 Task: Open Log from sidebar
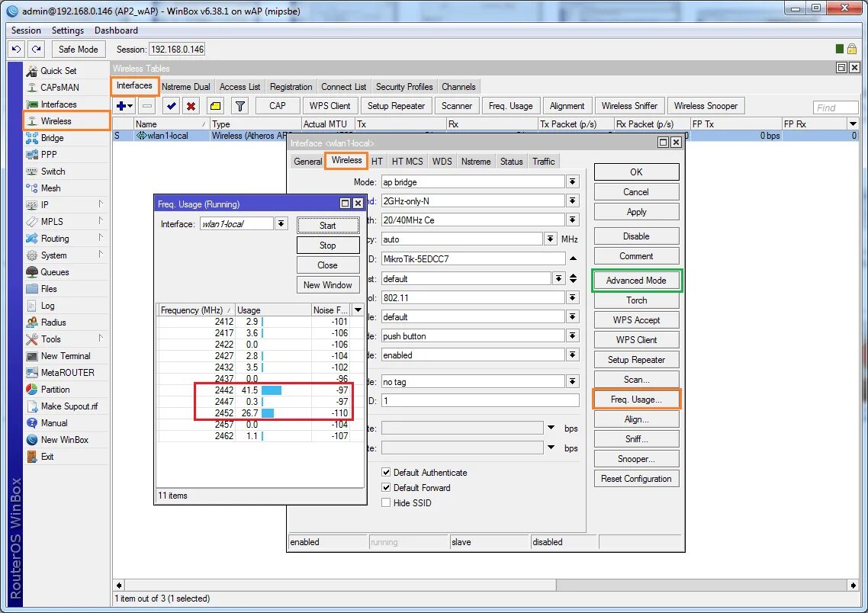coord(47,306)
